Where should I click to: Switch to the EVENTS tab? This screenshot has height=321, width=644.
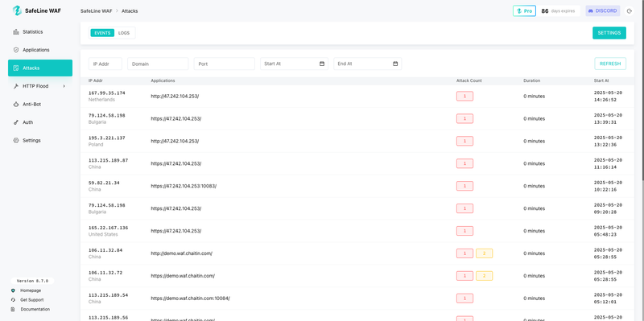coord(102,33)
